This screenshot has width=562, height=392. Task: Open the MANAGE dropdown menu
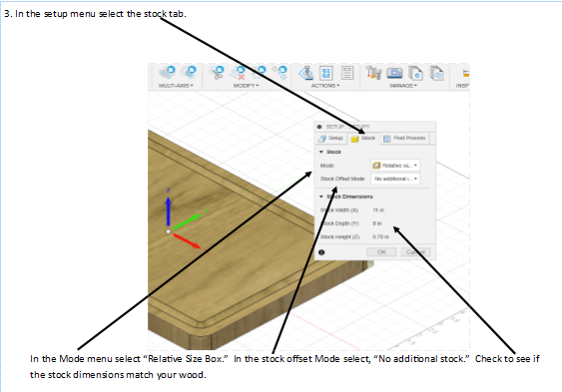pyautogui.click(x=403, y=86)
